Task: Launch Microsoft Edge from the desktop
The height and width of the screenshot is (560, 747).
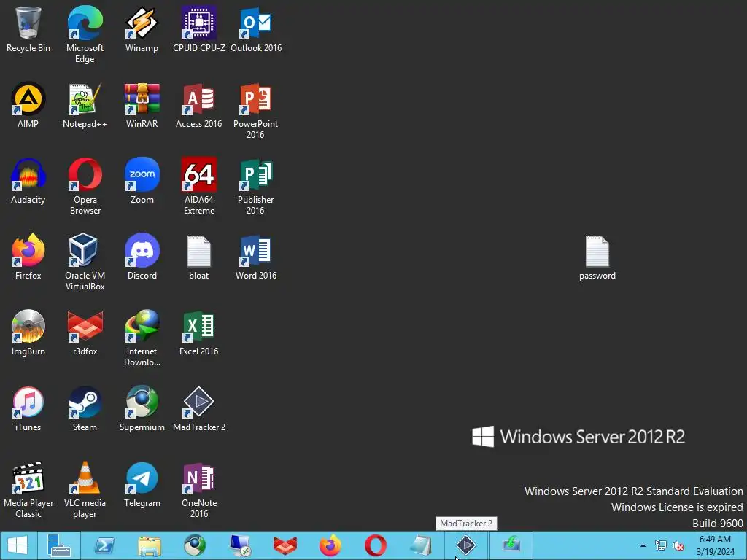Action: click(x=85, y=34)
